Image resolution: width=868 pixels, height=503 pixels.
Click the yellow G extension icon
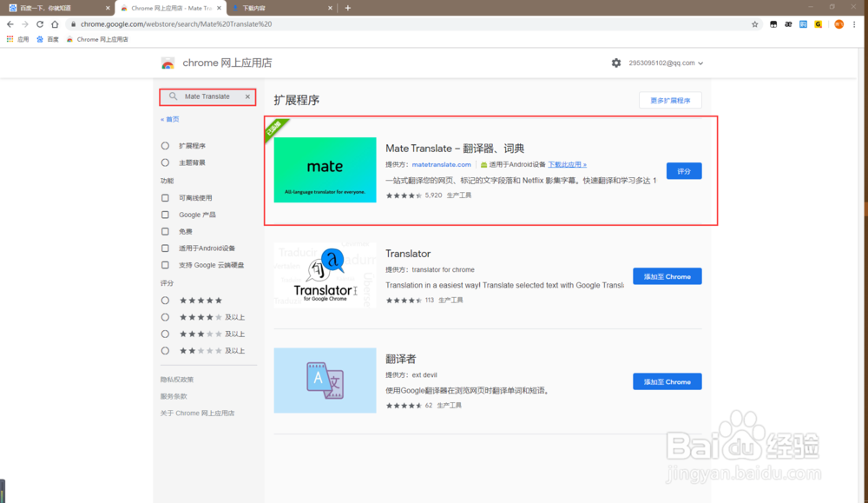(818, 24)
